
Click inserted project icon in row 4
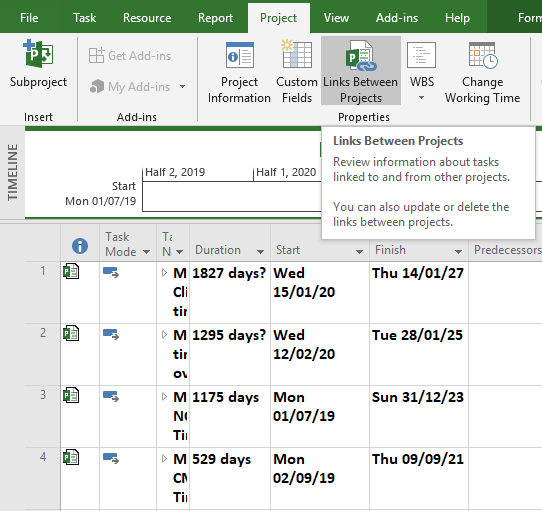tap(71, 457)
